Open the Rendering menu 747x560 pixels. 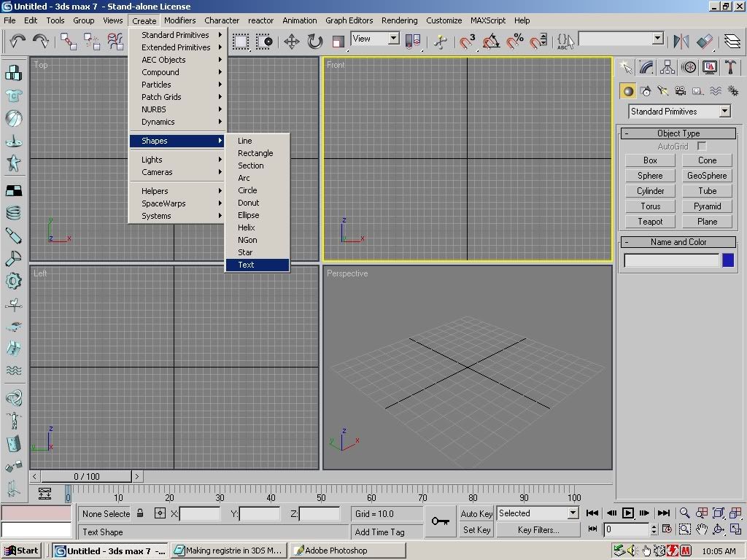coord(399,20)
